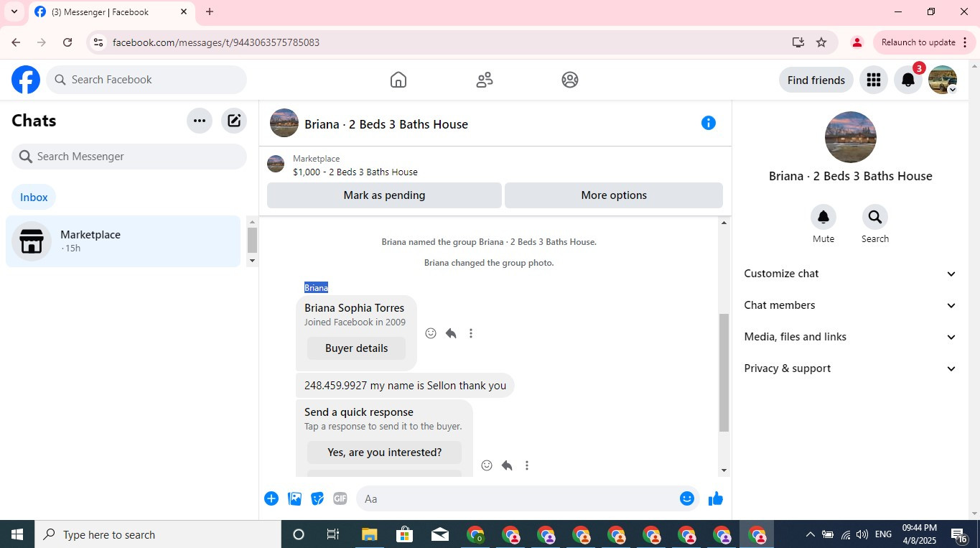980x548 pixels.
Task: Click the highlighted sender name Briana
Action: (316, 288)
